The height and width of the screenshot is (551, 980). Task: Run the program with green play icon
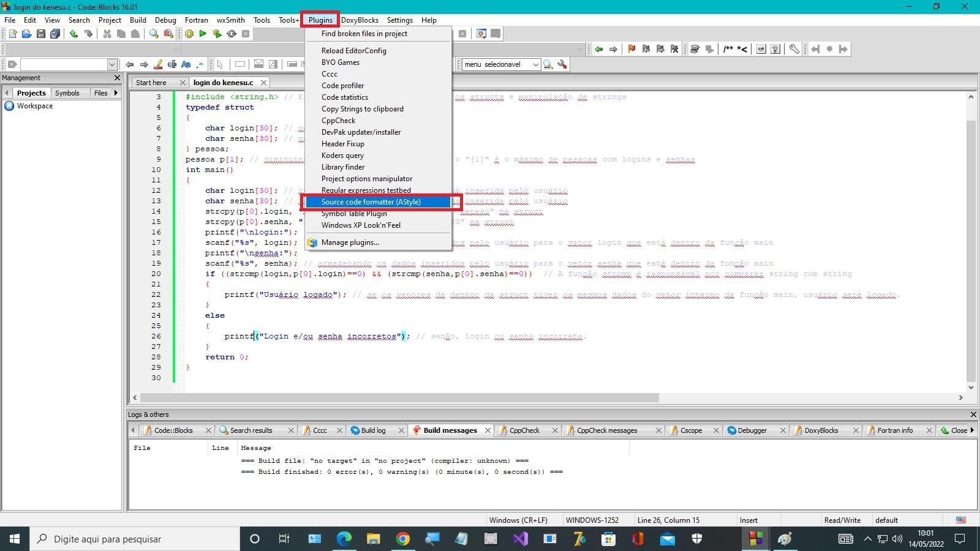click(x=203, y=34)
